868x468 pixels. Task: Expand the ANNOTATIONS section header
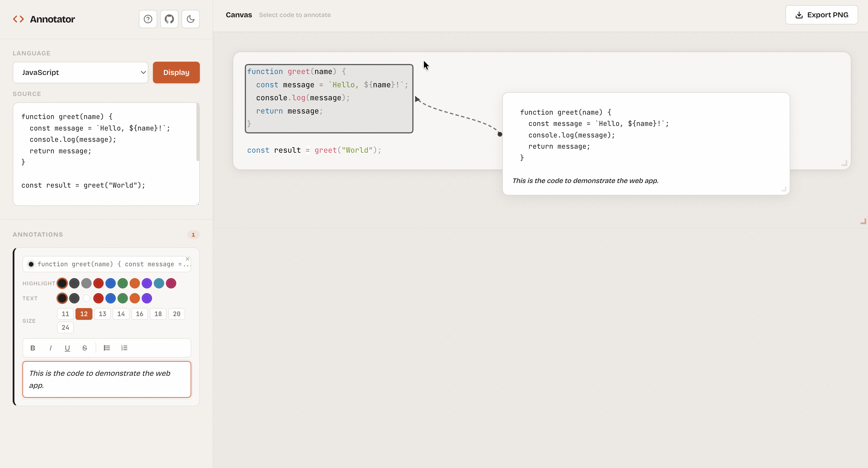pos(38,234)
